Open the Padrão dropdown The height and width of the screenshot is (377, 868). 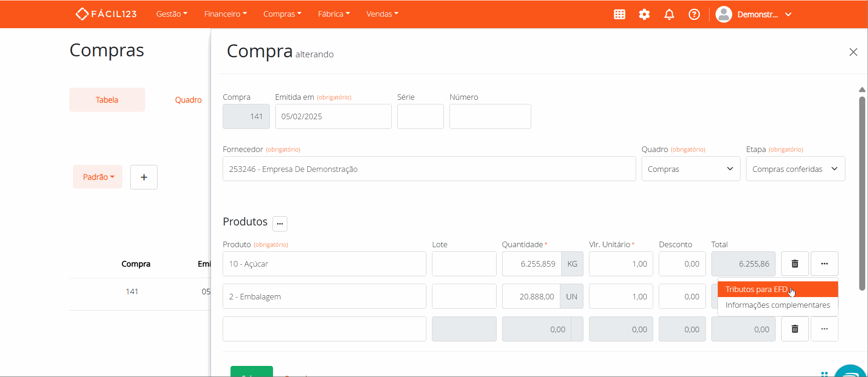pyautogui.click(x=98, y=177)
